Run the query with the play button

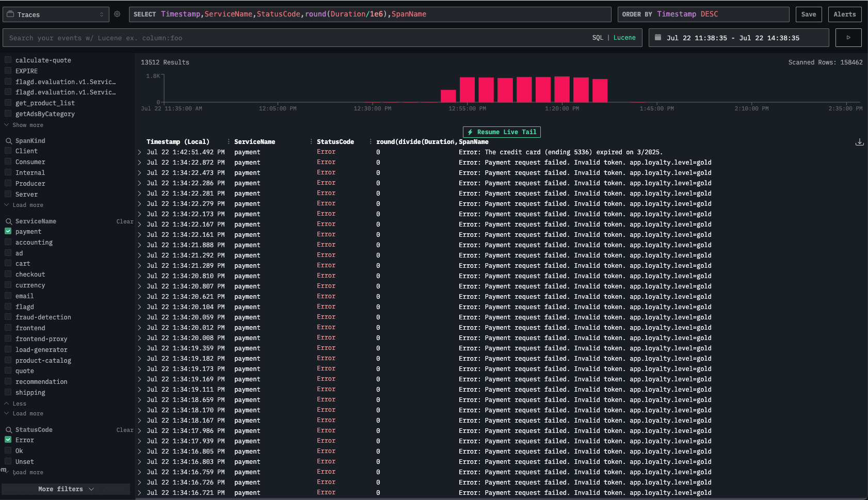click(x=848, y=38)
